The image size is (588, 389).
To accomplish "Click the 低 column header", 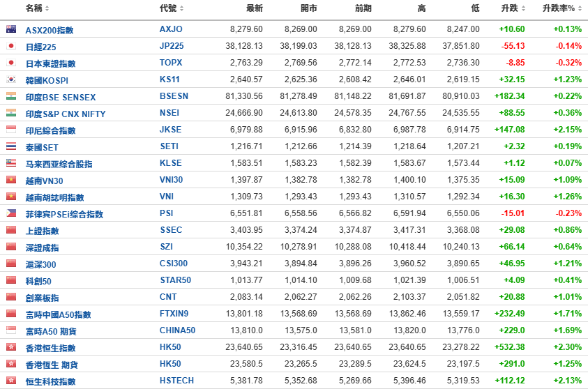I will [475, 8].
